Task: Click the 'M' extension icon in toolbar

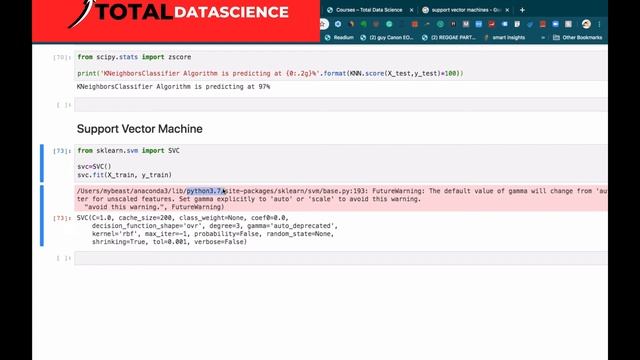Action: 466,24
